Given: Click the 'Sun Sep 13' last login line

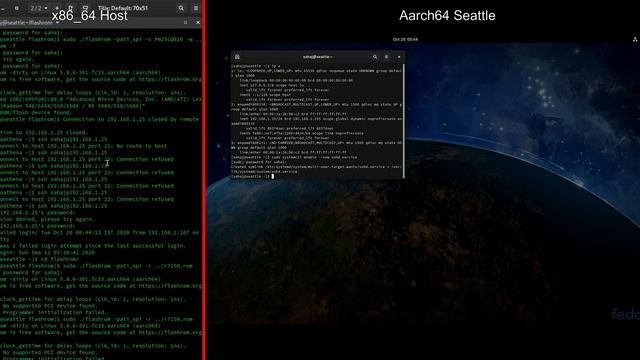Looking at the screenshot, I should pyautogui.click(x=47, y=253).
